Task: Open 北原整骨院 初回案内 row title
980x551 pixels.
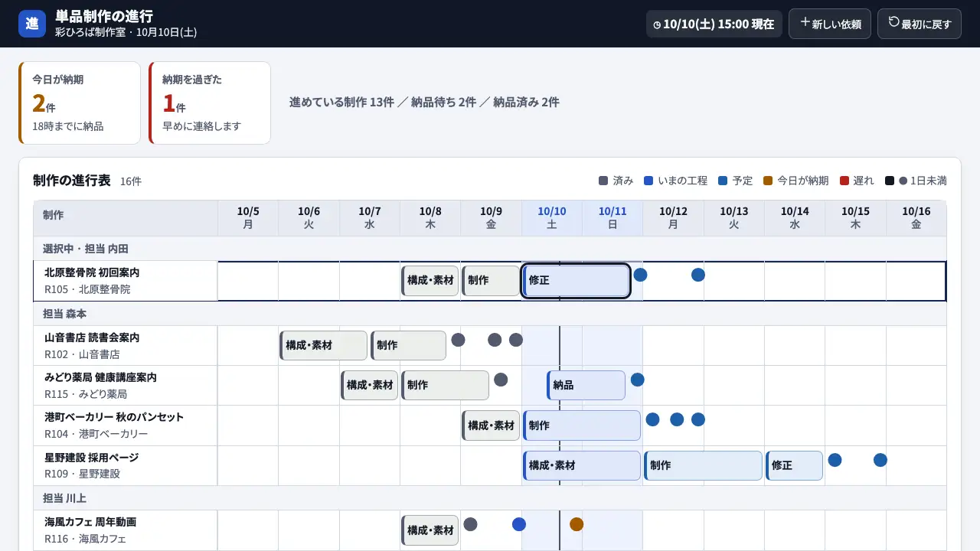Action: click(92, 272)
